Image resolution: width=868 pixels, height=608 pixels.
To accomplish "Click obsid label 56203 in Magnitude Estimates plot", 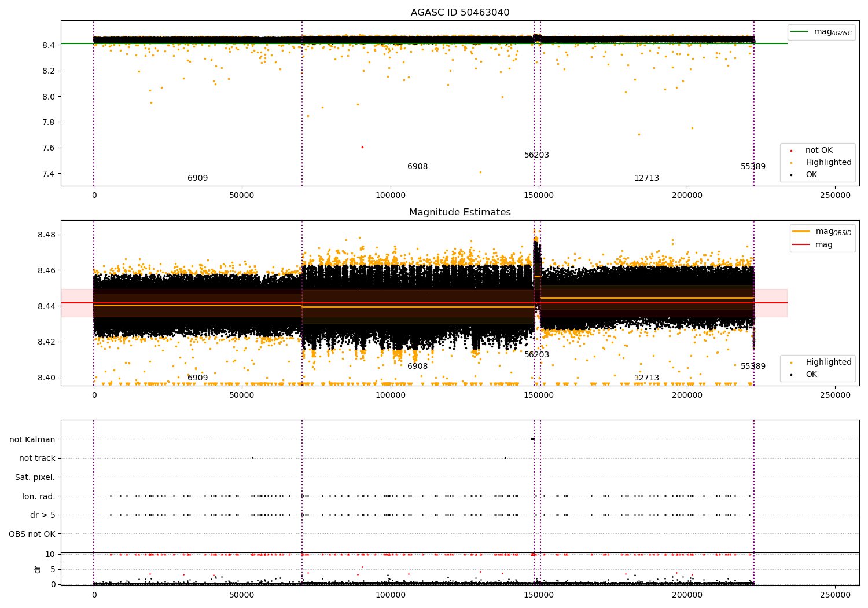I will tap(536, 355).
